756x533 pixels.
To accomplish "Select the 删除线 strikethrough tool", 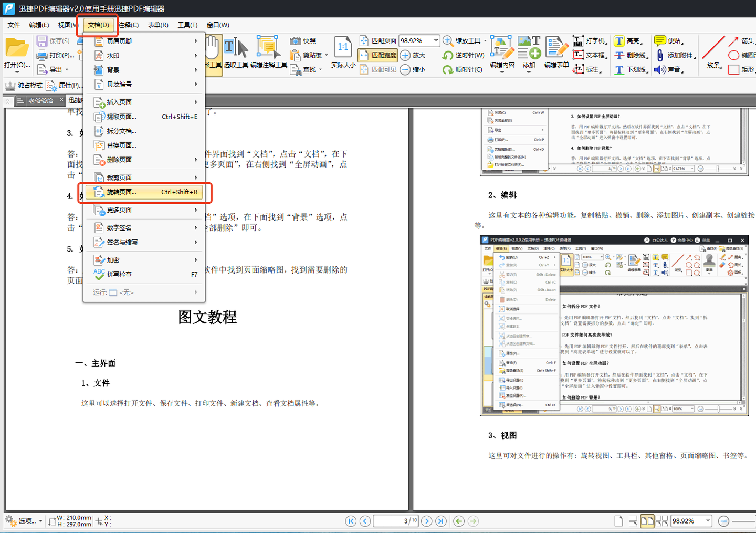I will pyautogui.click(x=631, y=55).
